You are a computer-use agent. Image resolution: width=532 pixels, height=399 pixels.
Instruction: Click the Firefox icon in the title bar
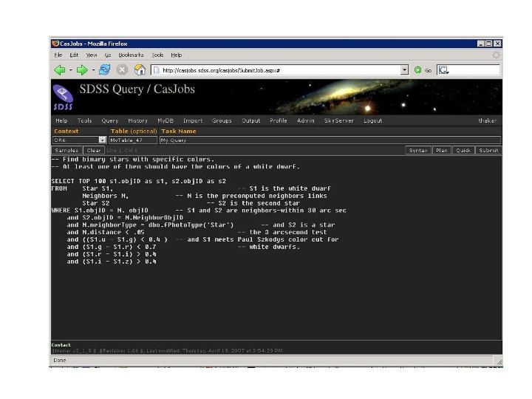click(x=55, y=44)
